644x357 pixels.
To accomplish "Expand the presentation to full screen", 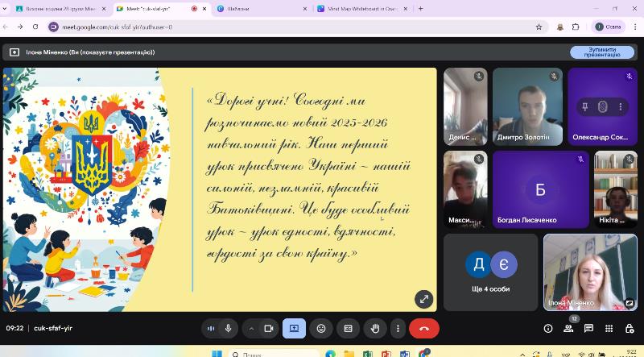I will click(423, 299).
